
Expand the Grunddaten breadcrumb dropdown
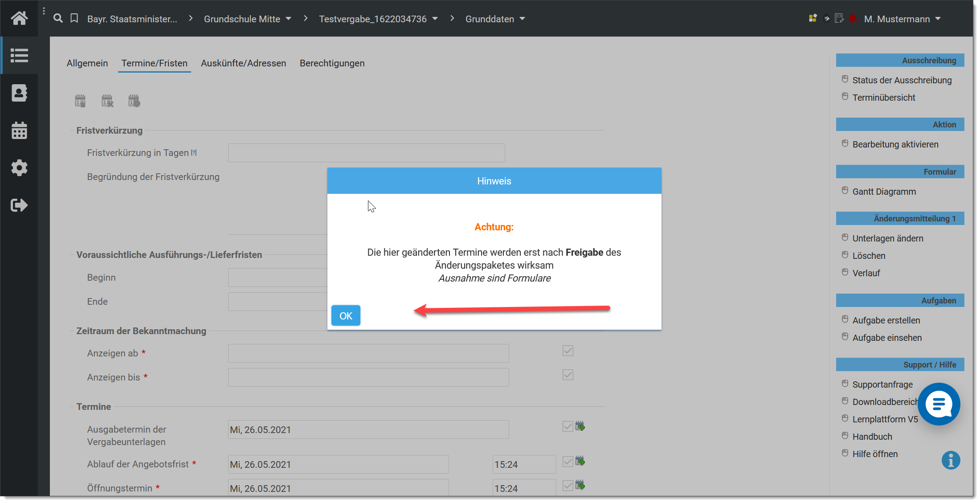523,19
